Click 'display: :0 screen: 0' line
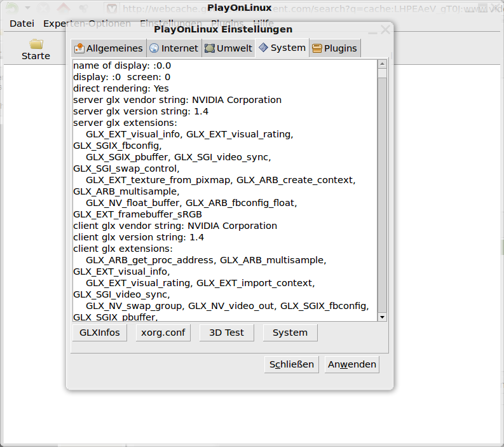Viewport: 504px width, 447px height. coord(122,77)
